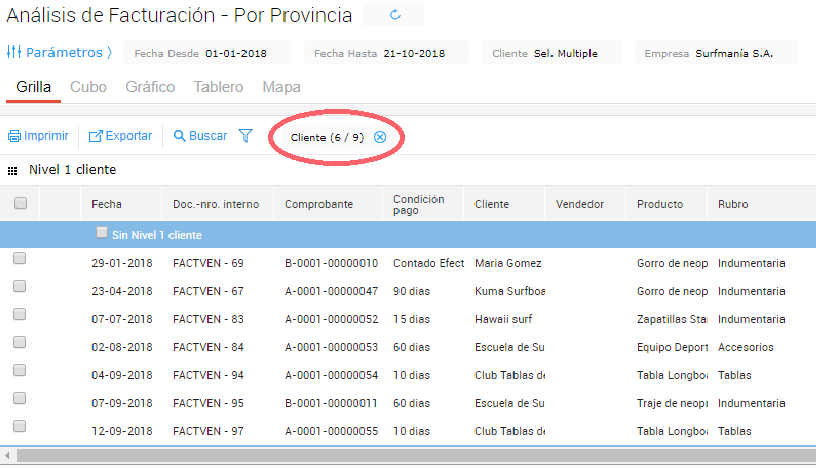Check the Sin Nivel 1 cliente group checkbox
The image size is (816, 468).
(102, 232)
